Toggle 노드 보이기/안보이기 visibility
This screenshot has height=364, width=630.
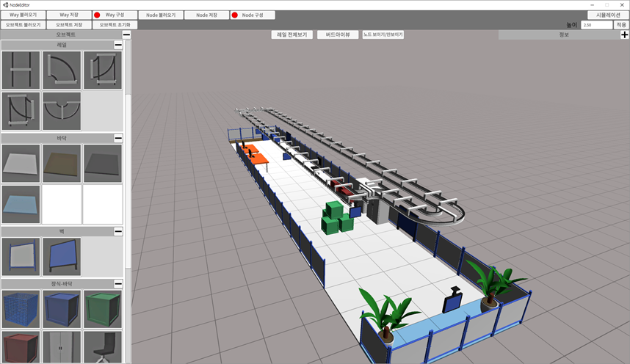click(383, 35)
